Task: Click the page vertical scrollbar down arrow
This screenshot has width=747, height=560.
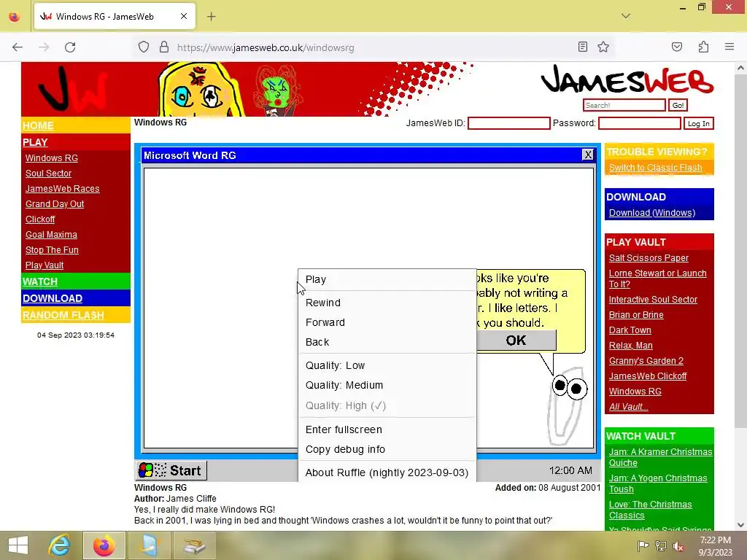Action: tap(740, 525)
